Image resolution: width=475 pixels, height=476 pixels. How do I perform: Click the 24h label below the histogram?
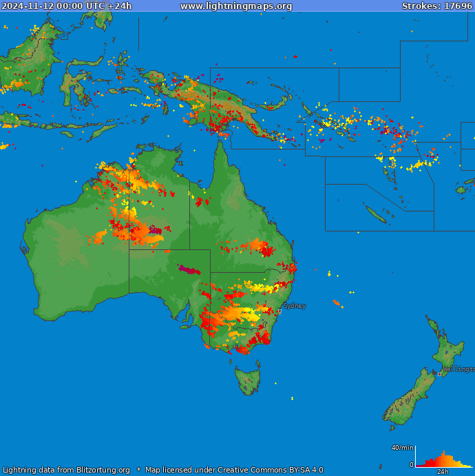443,472
